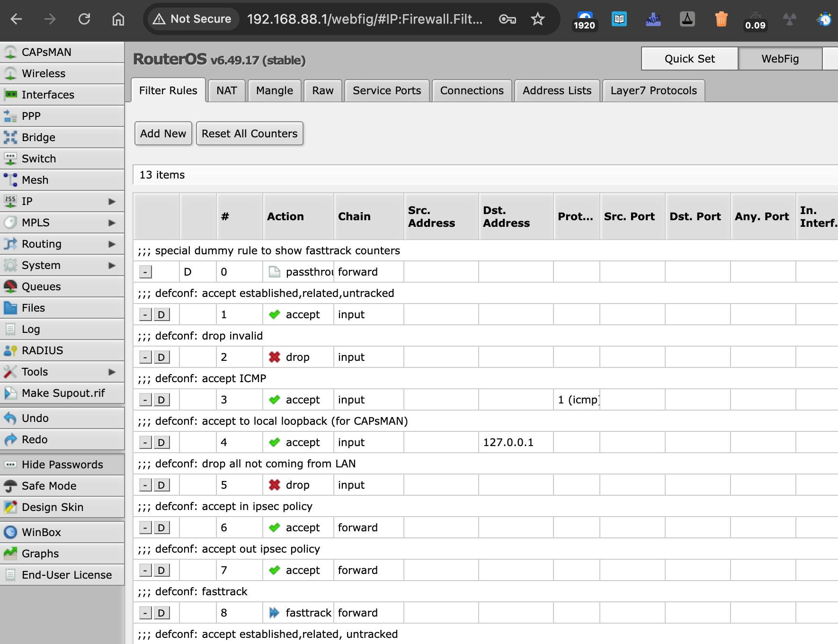Disable rule 1 with its D button

click(161, 314)
